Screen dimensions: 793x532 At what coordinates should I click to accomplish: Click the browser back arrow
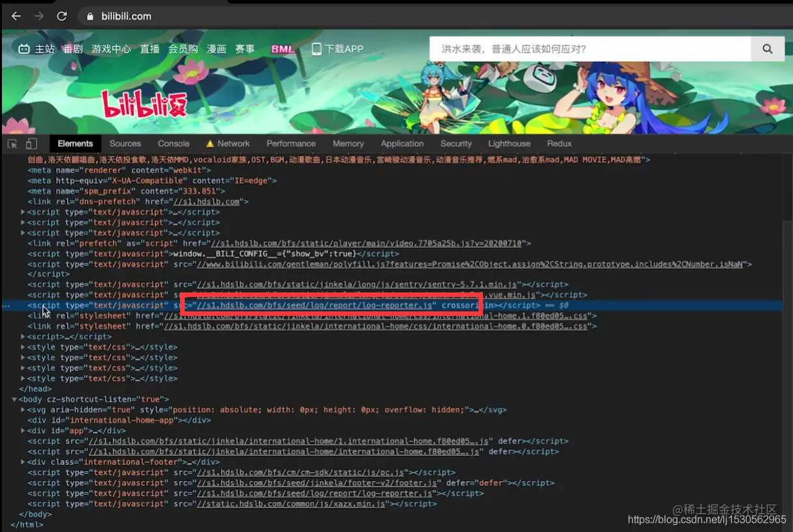coord(16,16)
